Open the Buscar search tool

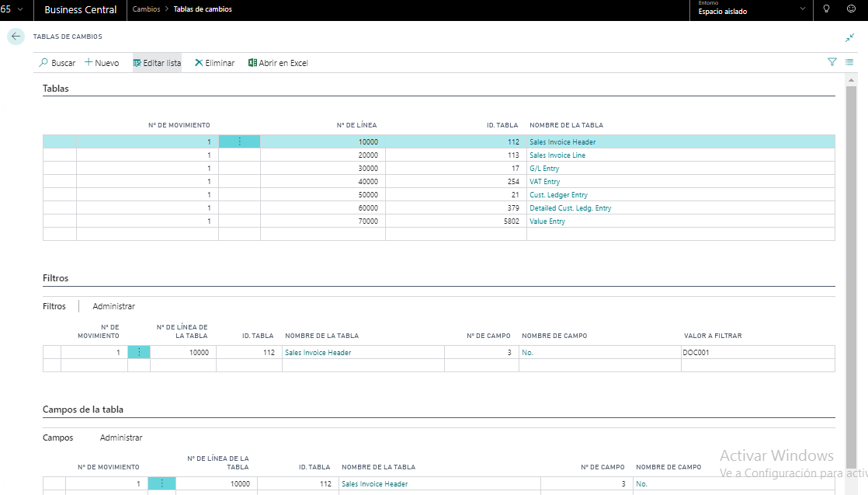pos(57,63)
